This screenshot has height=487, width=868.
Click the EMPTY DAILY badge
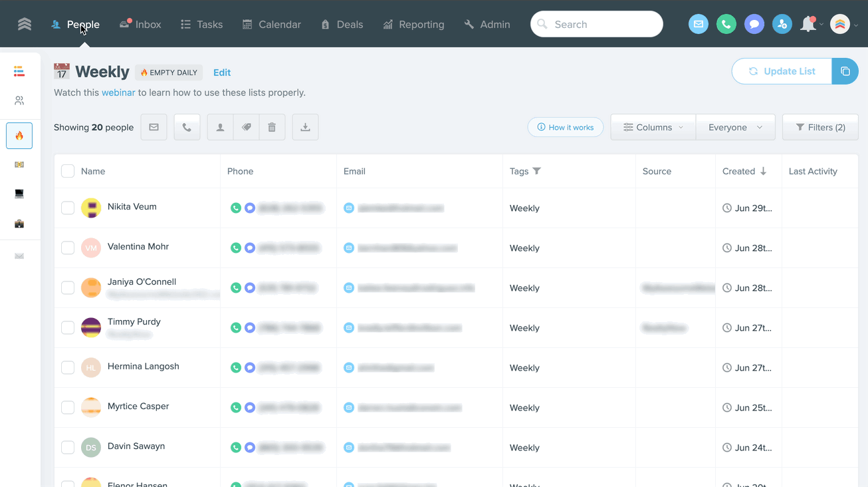click(169, 73)
